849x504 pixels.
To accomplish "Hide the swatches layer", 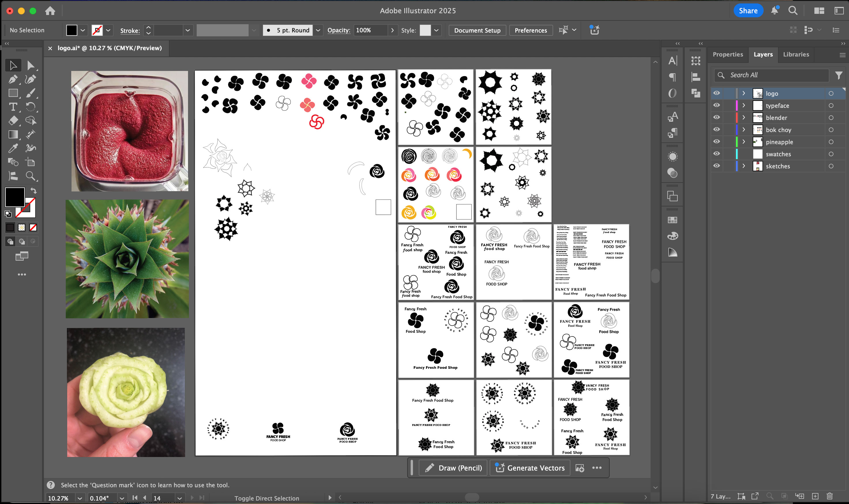I will click(717, 154).
